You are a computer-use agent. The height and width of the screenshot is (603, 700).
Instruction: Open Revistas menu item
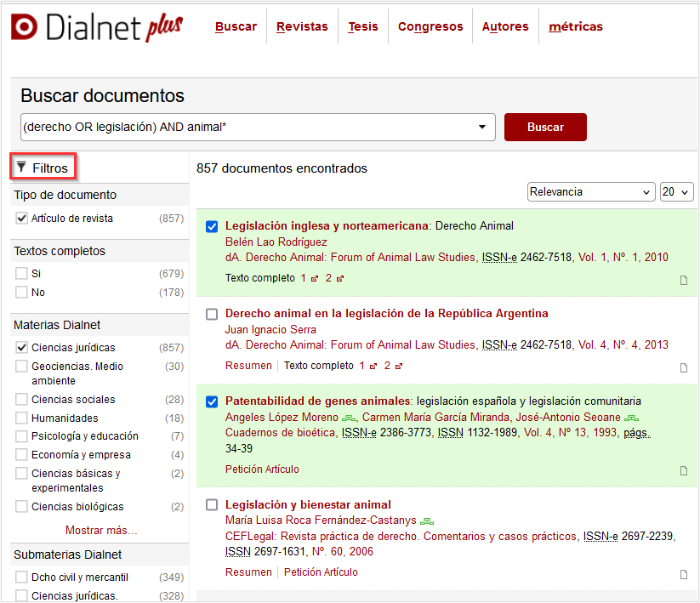[302, 26]
